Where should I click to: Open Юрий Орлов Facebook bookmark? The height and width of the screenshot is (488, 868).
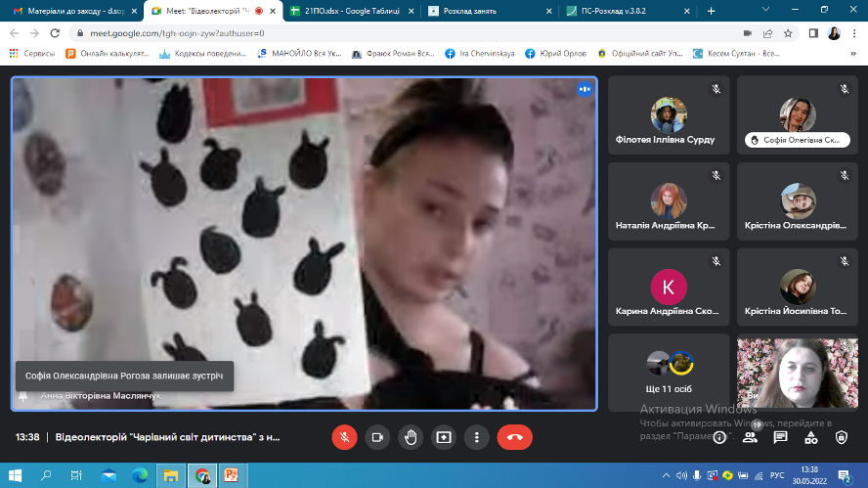(555, 53)
